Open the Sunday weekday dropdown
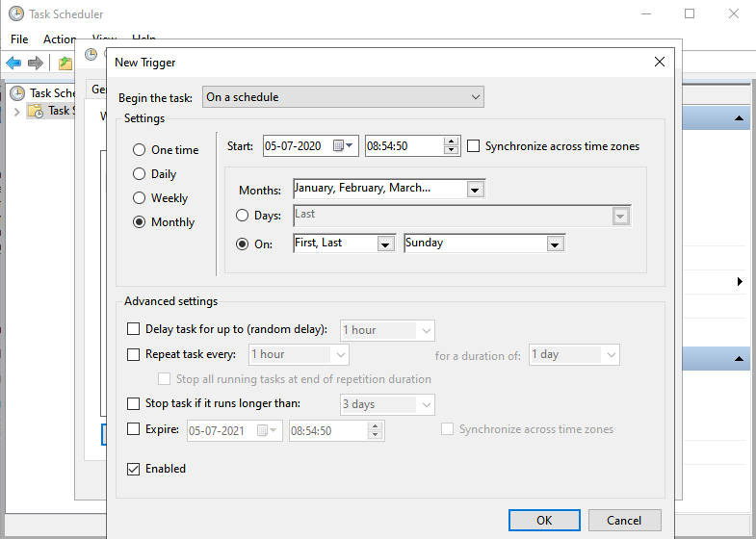The width and height of the screenshot is (756, 539). click(554, 244)
